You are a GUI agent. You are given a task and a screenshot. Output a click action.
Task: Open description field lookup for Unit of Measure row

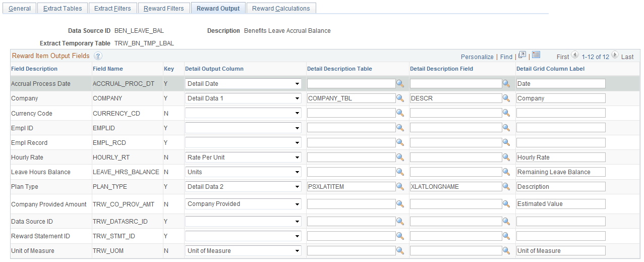(506, 250)
